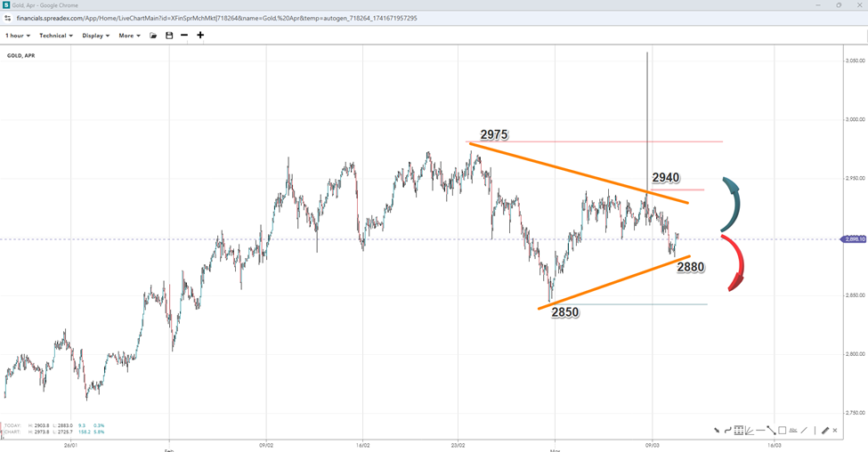Screen dimensions: 868x452
Task: Select the Fibonacci retracement grid tool
Action: click(739, 431)
